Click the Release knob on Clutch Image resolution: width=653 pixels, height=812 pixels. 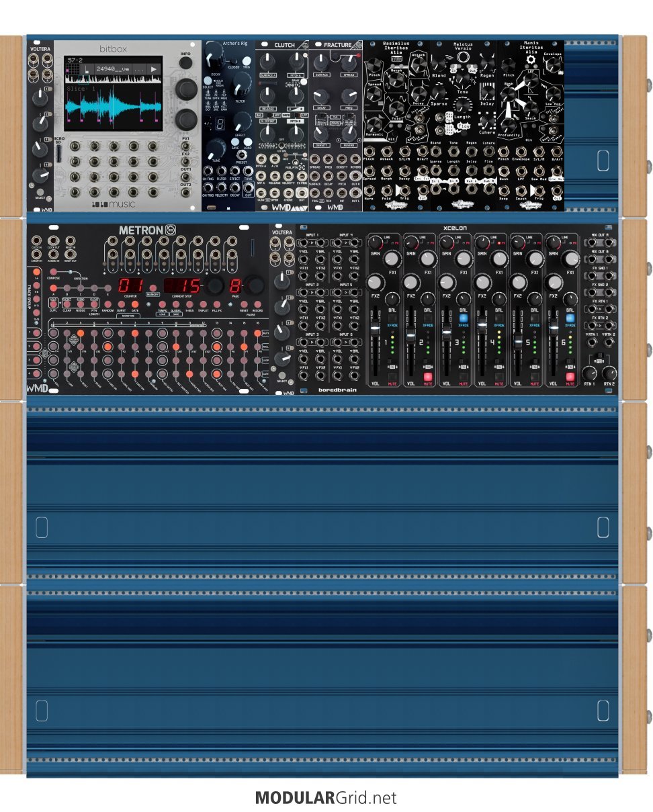click(x=267, y=96)
